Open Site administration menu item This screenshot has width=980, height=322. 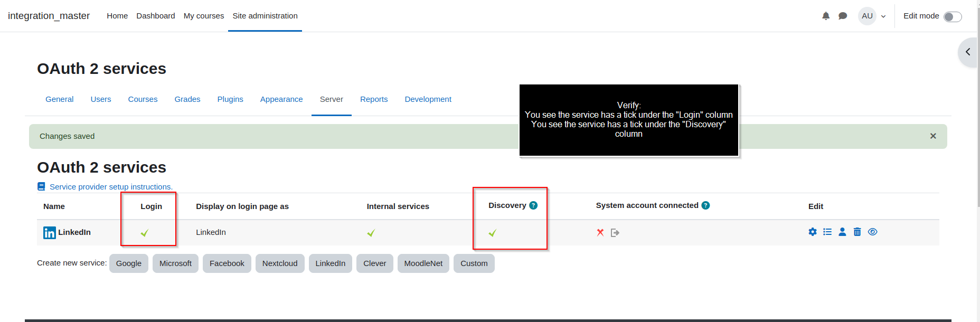pyautogui.click(x=265, y=16)
